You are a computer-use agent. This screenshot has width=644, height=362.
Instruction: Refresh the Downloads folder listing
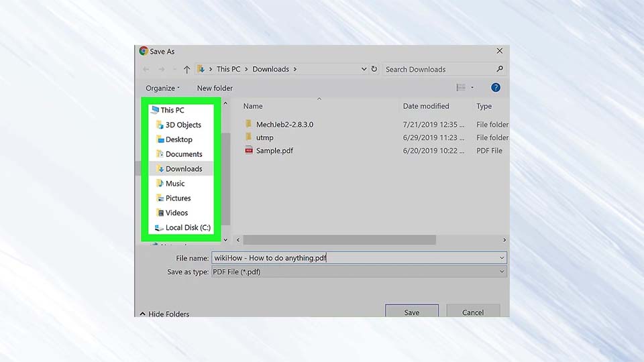point(374,69)
